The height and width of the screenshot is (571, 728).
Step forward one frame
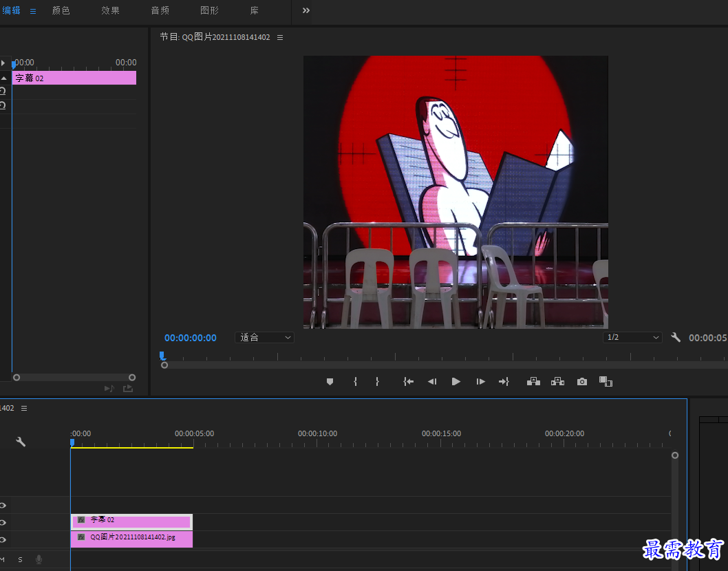coord(480,382)
